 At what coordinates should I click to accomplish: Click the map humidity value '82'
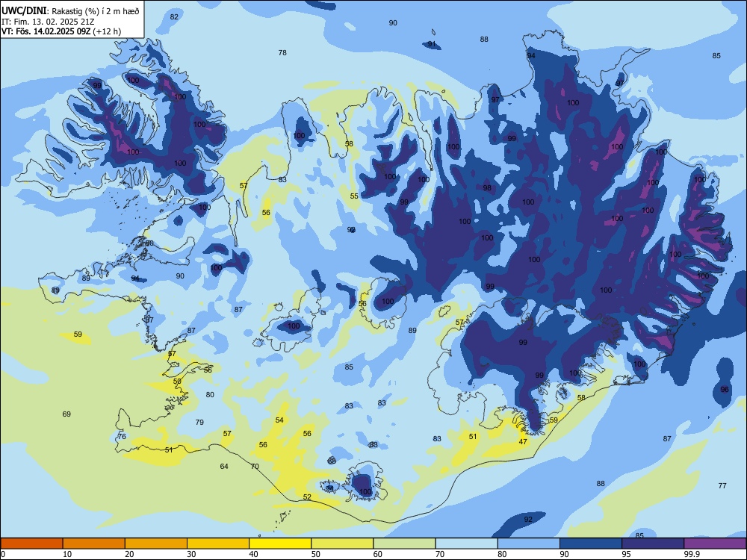click(x=174, y=16)
